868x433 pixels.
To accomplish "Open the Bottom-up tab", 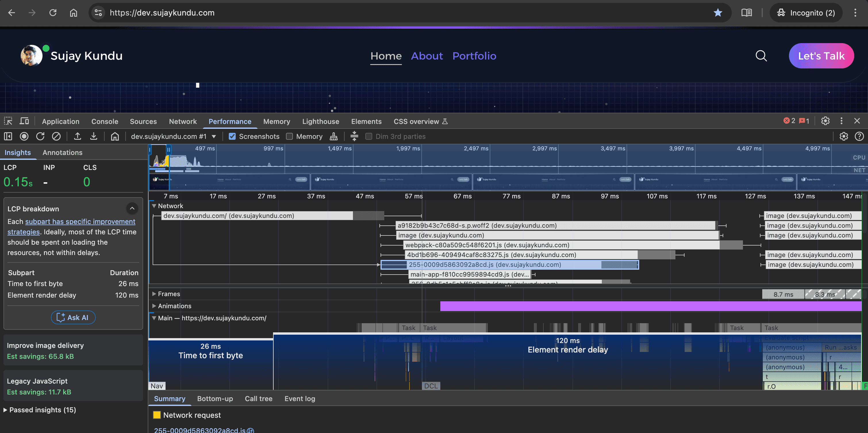I will 215,398.
